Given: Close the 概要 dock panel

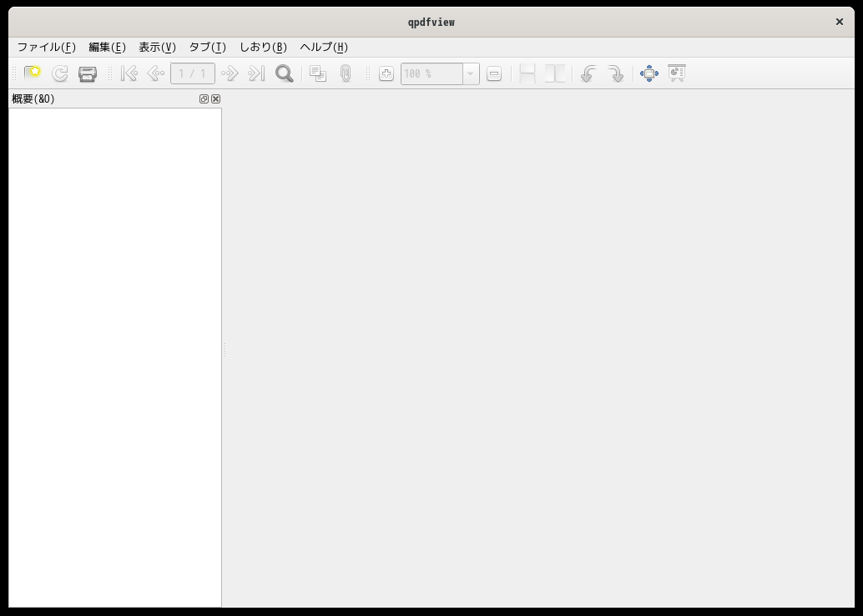Looking at the screenshot, I should (215, 99).
